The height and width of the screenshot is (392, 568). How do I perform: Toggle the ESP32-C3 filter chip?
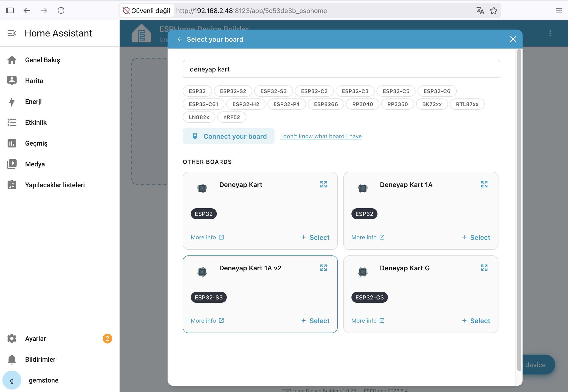(355, 91)
